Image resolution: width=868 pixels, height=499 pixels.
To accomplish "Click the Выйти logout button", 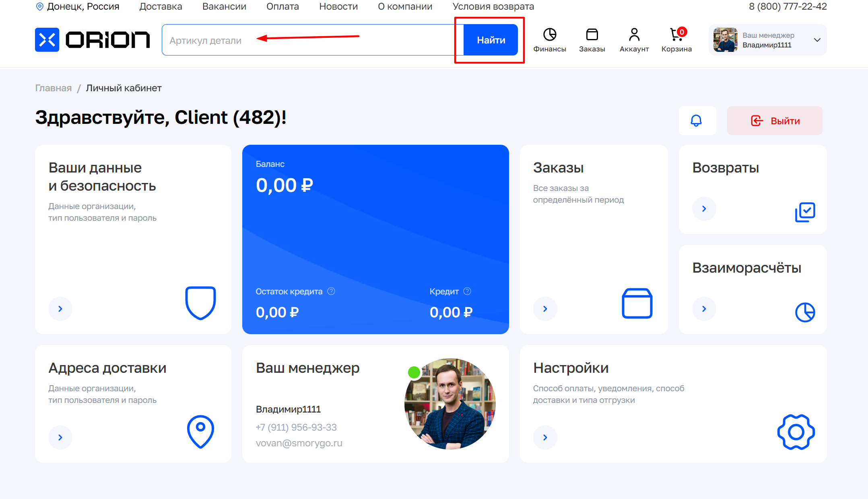I will [x=774, y=121].
